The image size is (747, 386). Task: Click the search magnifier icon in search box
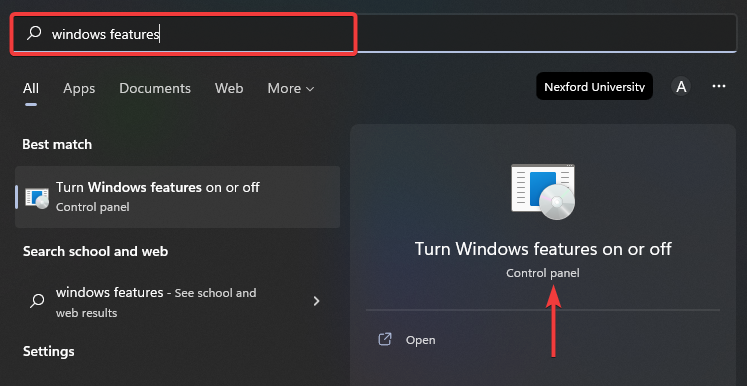click(x=34, y=33)
